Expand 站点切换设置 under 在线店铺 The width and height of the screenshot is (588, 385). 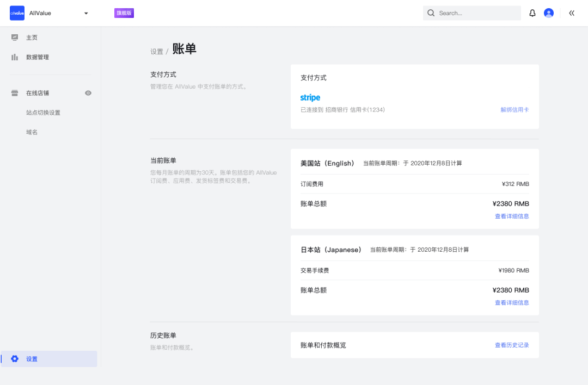pos(42,113)
